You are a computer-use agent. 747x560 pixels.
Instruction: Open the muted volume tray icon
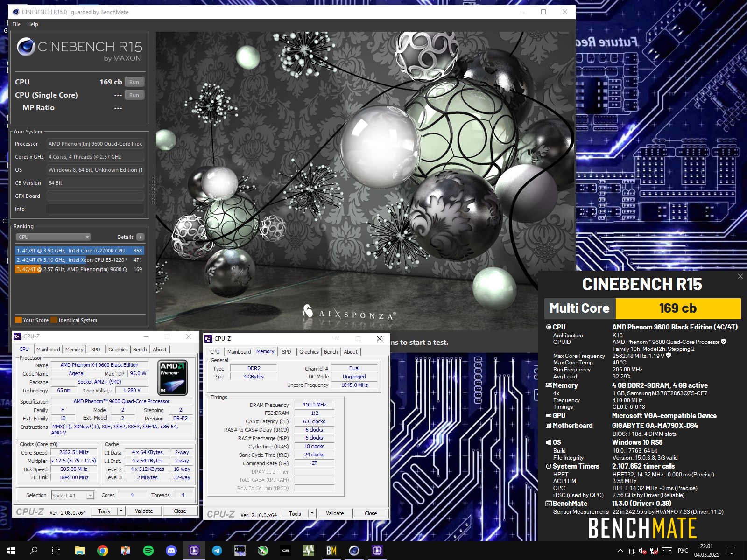[642, 551]
